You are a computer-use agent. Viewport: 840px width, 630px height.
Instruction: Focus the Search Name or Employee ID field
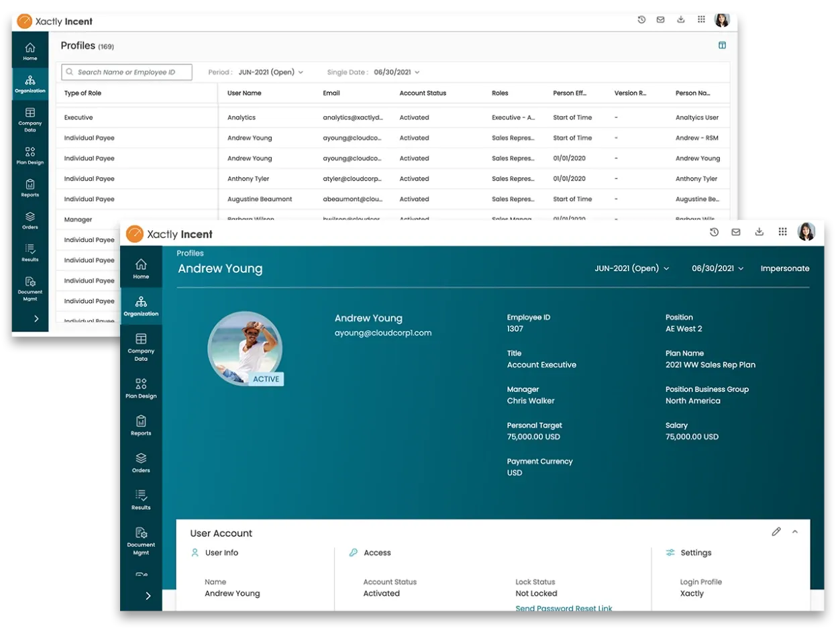pyautogui.click(x=127, y=72)
